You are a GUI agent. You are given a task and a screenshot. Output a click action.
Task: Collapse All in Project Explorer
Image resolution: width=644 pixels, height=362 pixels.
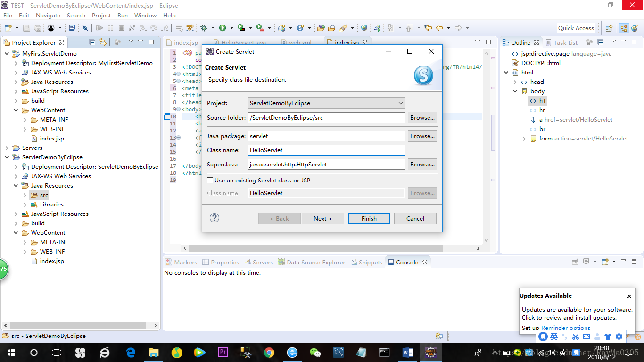point(92,42)
